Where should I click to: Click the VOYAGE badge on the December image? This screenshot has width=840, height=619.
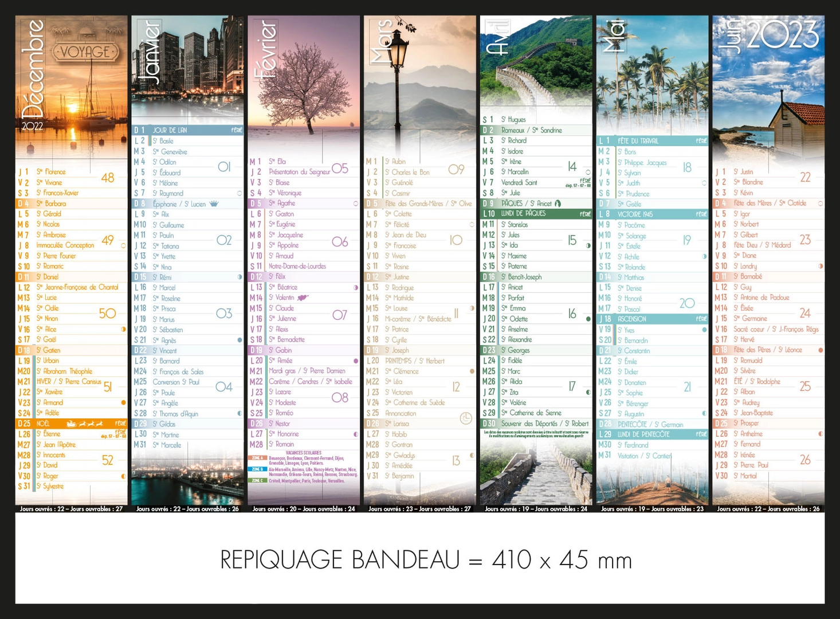[x=85, y=52]
